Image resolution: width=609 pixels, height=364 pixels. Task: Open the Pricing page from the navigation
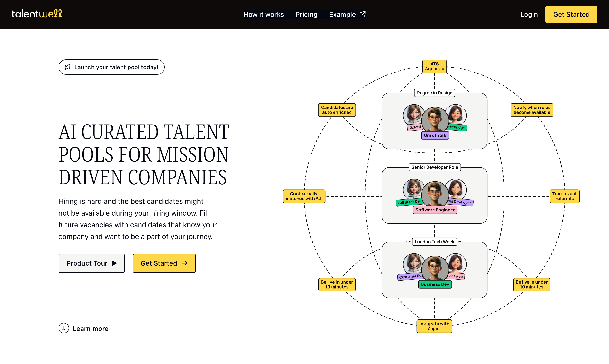pos(306,14)
